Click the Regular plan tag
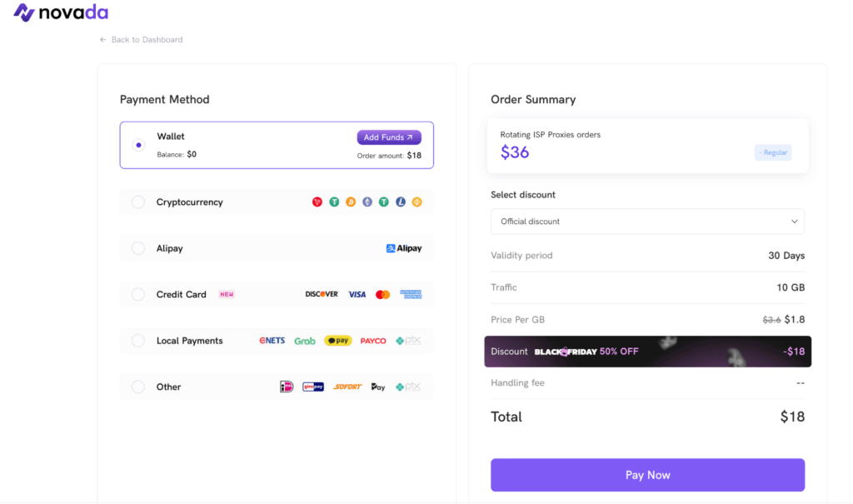 772,152
